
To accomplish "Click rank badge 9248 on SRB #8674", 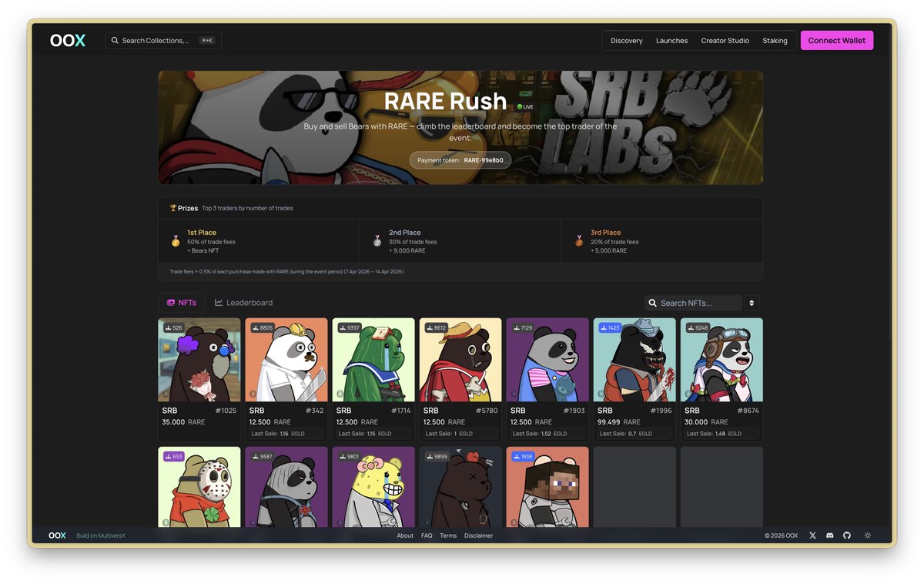I will 698,328.
